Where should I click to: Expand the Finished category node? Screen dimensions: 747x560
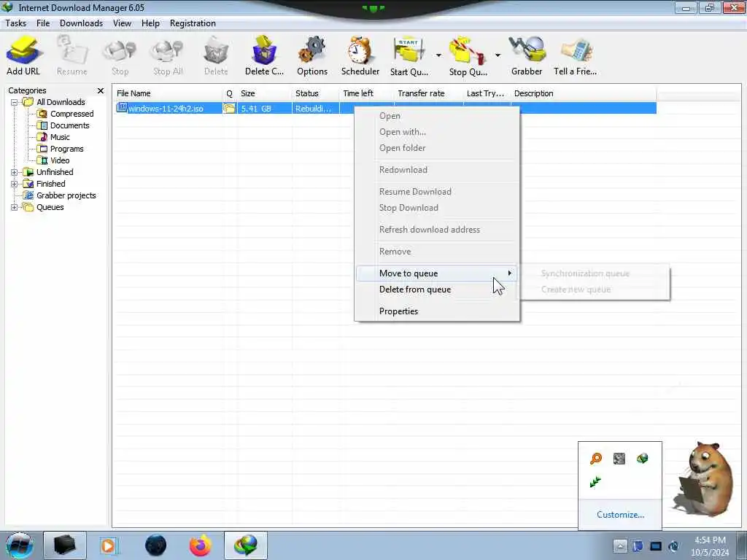tap(15, 184)
